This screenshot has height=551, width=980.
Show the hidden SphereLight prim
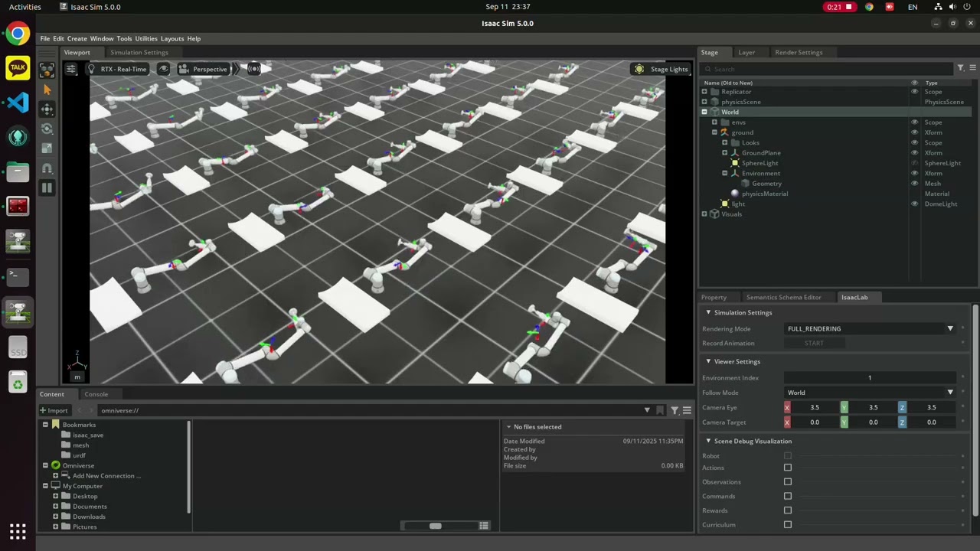tap(914, 163)
